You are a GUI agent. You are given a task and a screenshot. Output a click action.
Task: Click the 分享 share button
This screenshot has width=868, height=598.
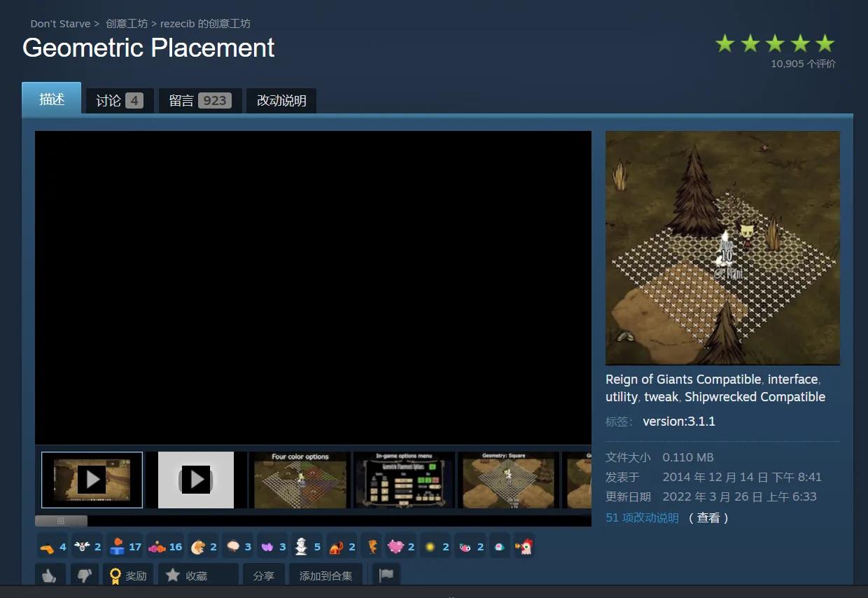click(264, 576)
